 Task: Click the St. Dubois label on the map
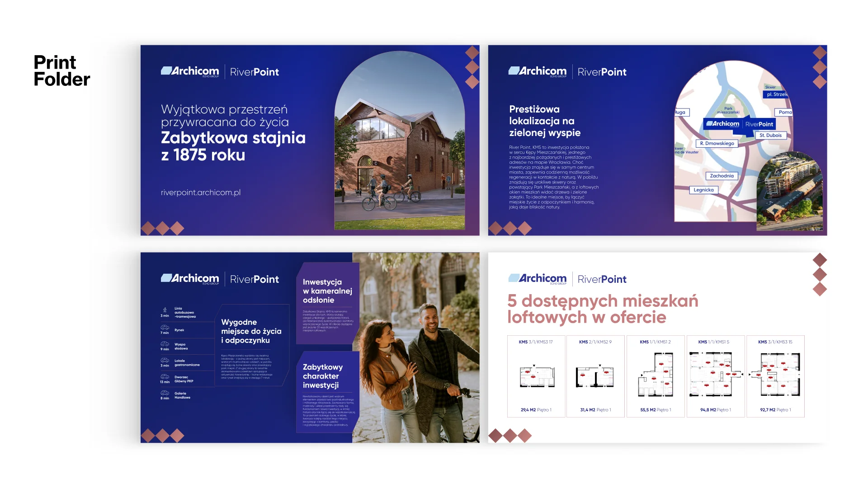[770, 135]
